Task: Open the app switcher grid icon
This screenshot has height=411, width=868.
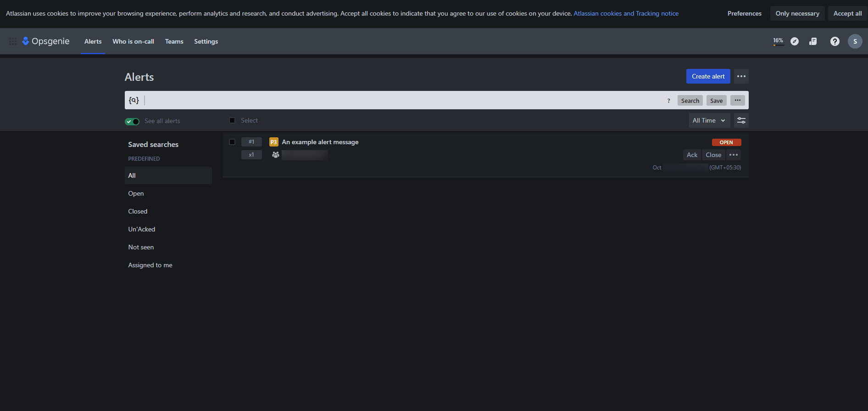Action: tap(13, 41)
